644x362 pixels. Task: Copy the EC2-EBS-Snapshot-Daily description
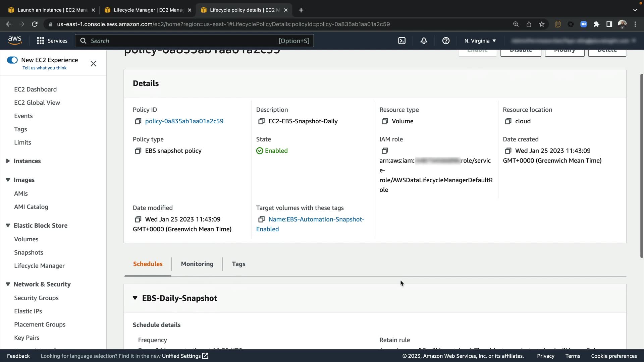click(261, 121)
